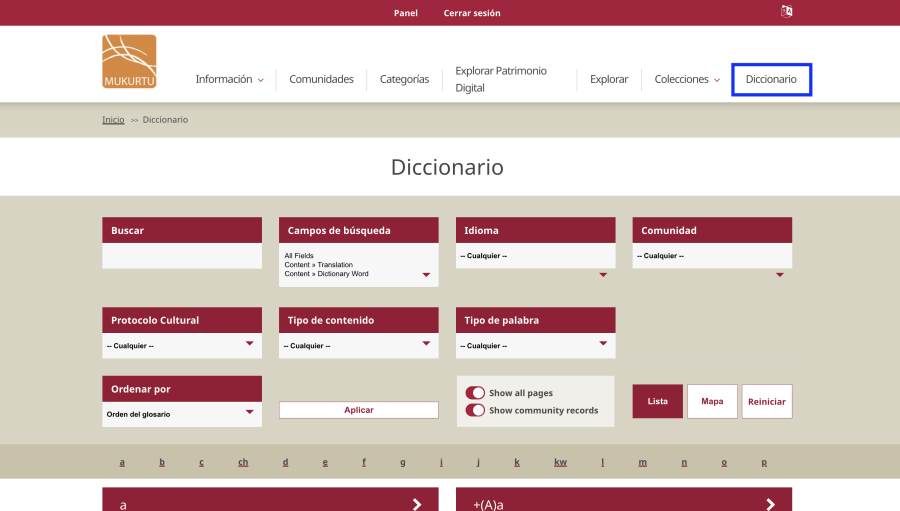Jump to letter 'p' in glossary

[x=764, y=462]
